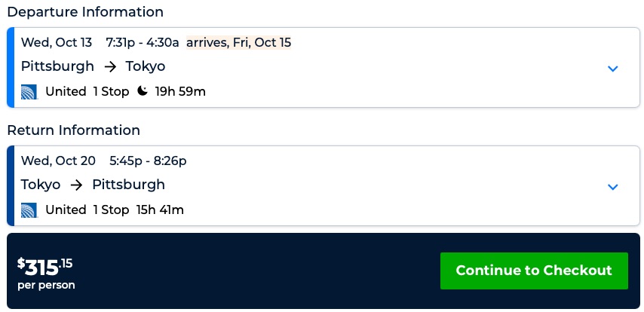Click the Wed, Oct 20 return date
This screenshot has width=644, height=312.
tap(58, 161)
